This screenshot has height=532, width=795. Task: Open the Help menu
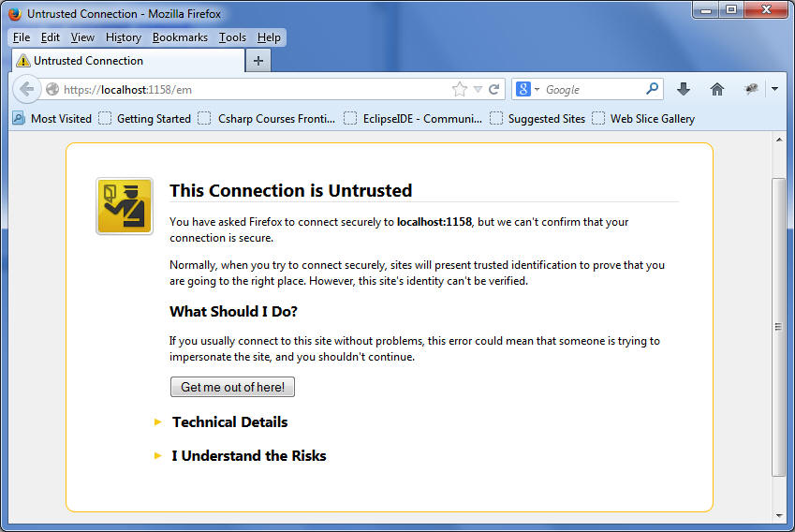tap(269, 37)
